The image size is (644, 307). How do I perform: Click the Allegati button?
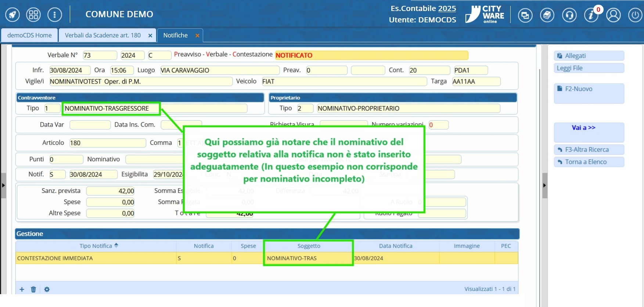point(589,56)
